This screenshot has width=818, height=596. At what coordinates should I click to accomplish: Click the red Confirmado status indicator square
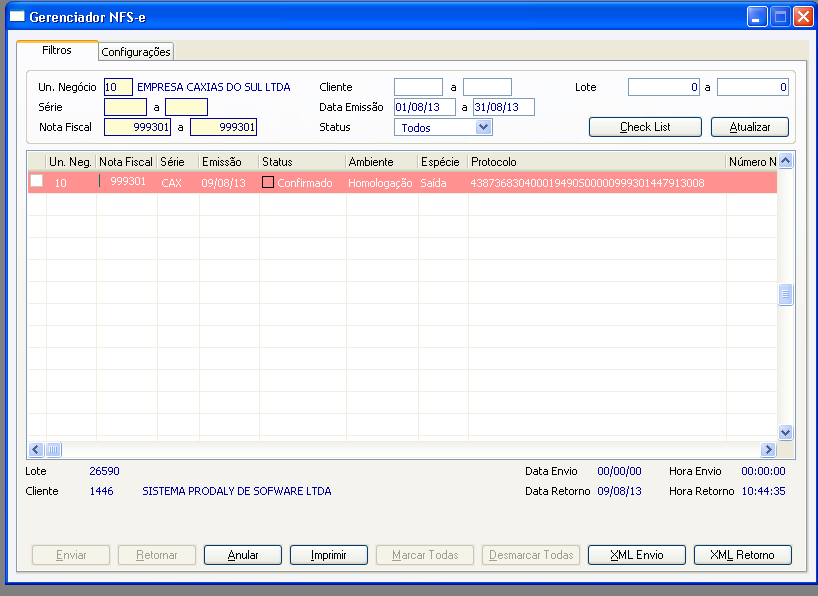click(268, 182)
